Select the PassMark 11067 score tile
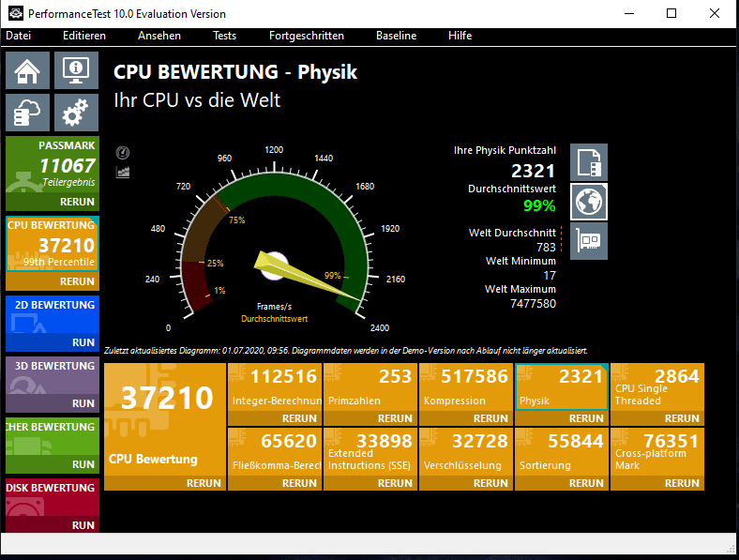 (x=53, y=164)
